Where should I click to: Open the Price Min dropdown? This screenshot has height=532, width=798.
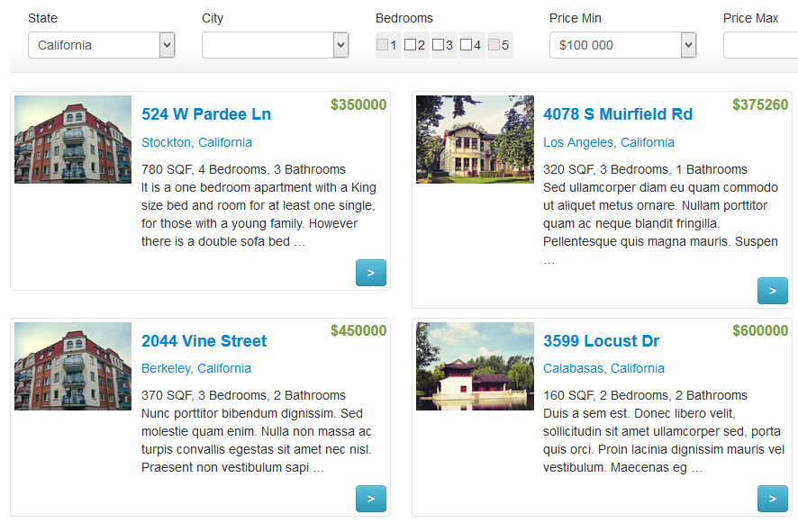[622, 44]
